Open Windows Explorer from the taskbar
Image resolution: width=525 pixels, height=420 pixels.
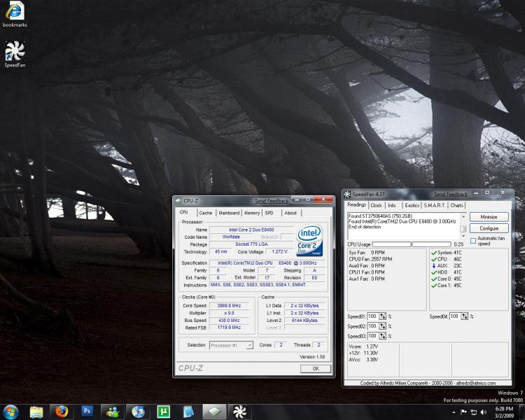tap(36, 412)
